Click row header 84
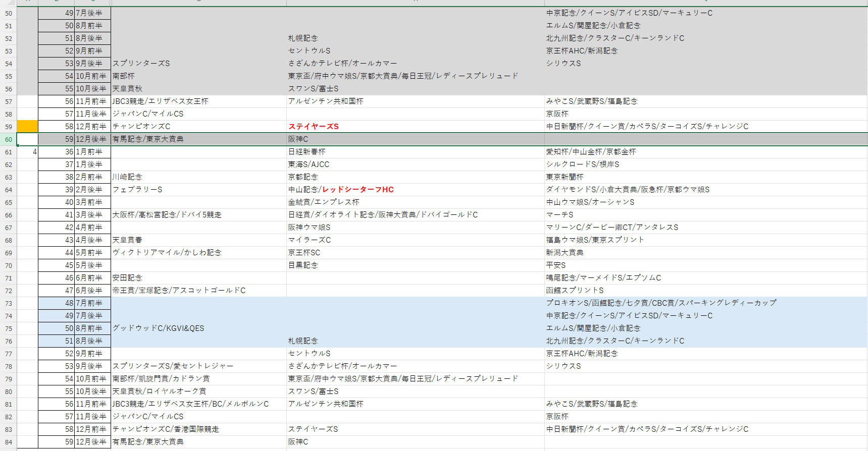Viewport: 868px width, 451px height. pyautogui.click(x=9, y=442)
